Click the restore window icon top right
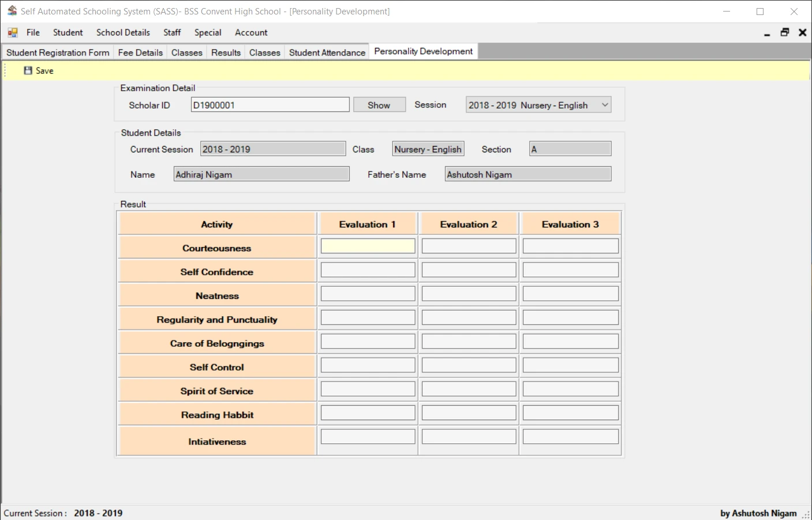 point(784,33)
